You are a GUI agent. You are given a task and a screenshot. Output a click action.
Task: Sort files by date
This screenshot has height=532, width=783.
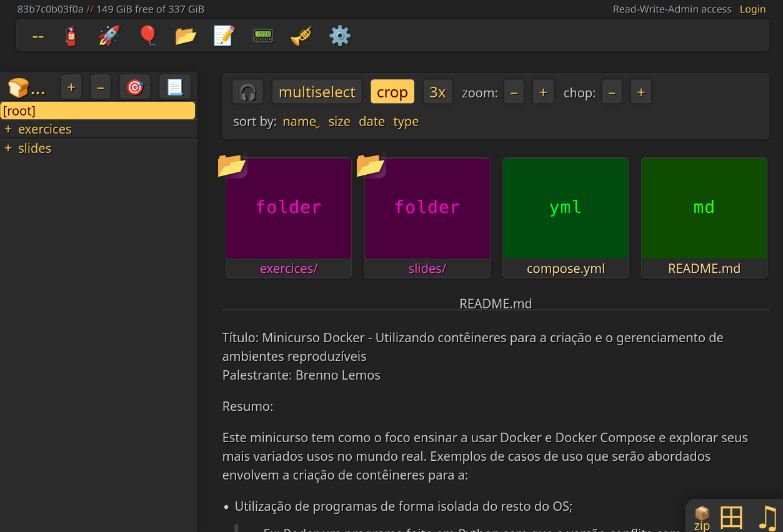372,122
